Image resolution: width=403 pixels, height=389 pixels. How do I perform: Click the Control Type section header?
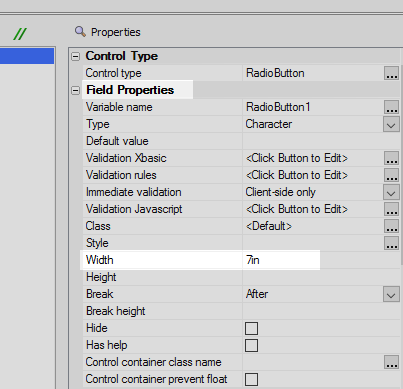click(x=122, y=56)
